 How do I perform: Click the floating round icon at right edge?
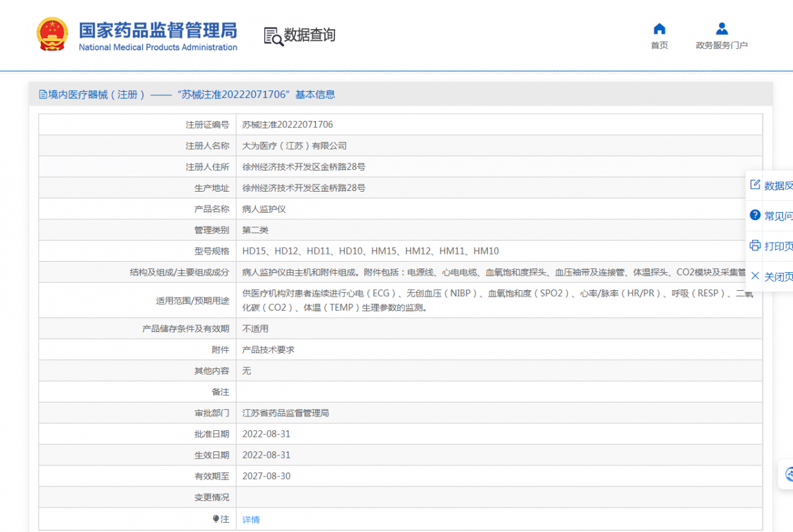(788, 474)
